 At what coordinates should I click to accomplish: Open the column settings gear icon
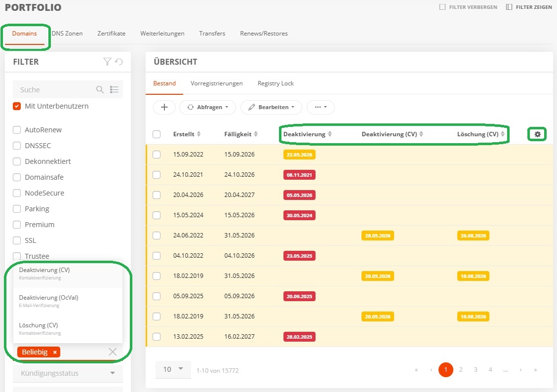537,134
